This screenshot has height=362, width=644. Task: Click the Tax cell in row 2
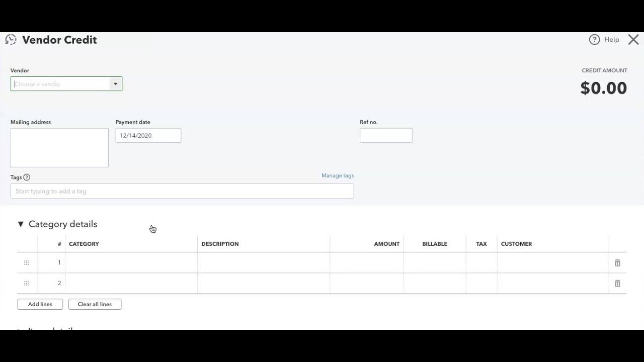tap(481, 284)
